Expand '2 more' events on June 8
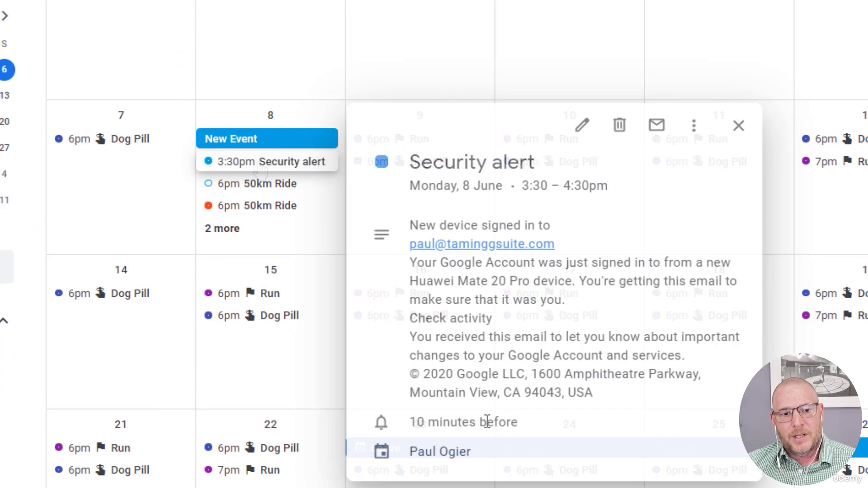Image resolution: width=868 pixels, height=488 pixels. pyautogui.click(x=222, y=229)
